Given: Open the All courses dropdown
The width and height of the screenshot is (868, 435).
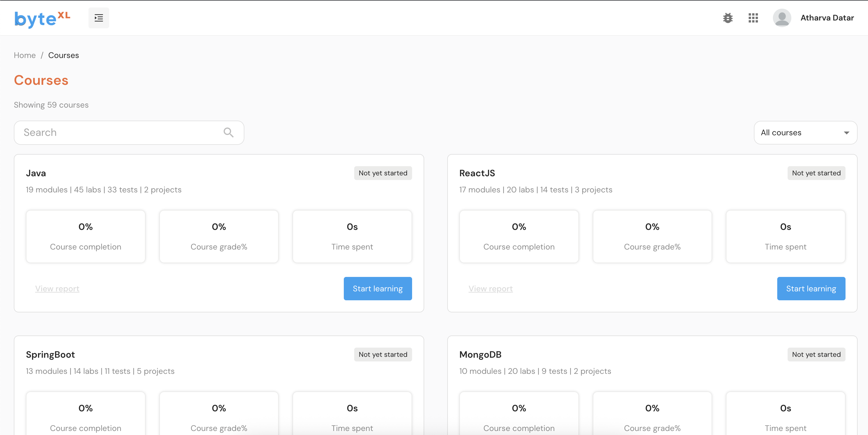Looking at the screenshot, I should click(x=799, y=132).
